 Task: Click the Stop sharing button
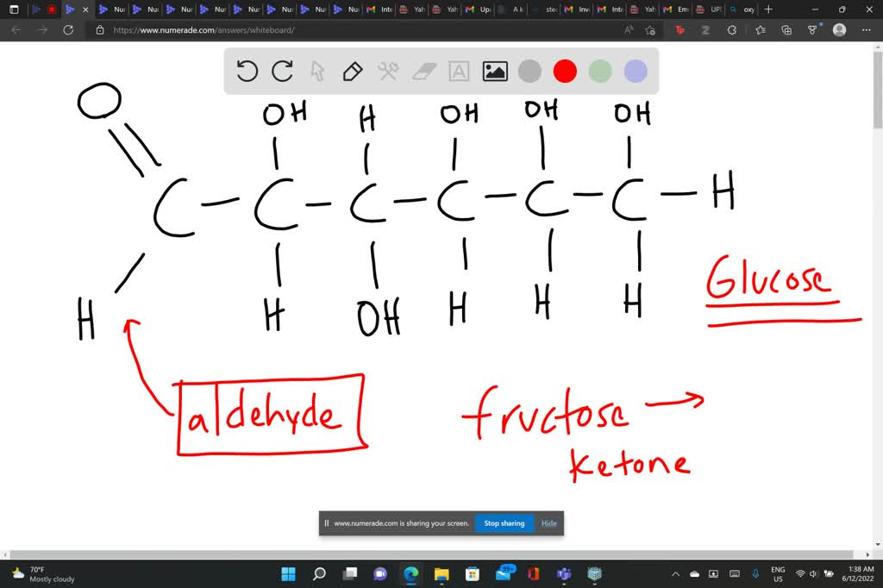[504, 522]
